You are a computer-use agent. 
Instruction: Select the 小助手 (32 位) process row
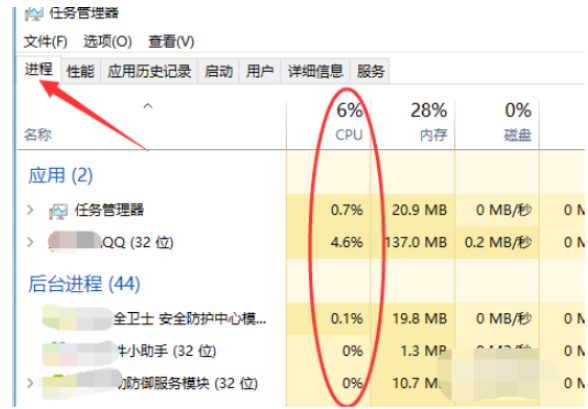tap(167, 351)
